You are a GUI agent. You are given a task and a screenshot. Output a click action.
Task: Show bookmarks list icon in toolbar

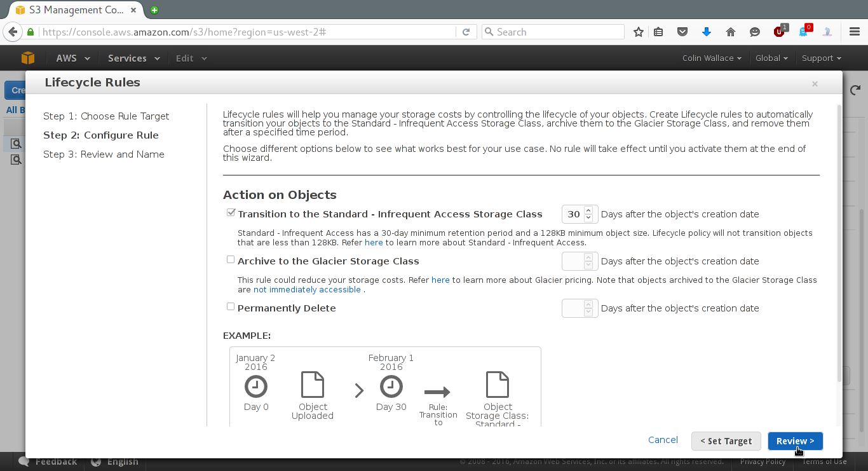(658, 32)
